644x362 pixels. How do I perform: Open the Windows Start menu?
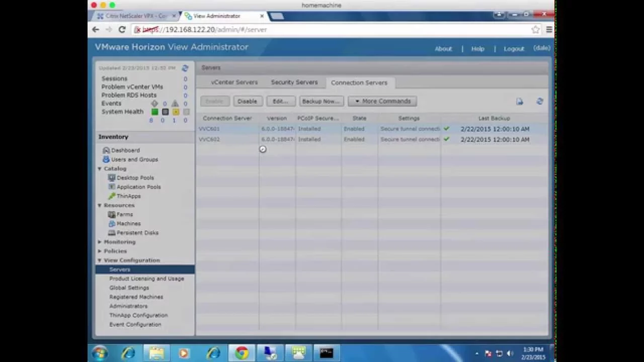100,353
